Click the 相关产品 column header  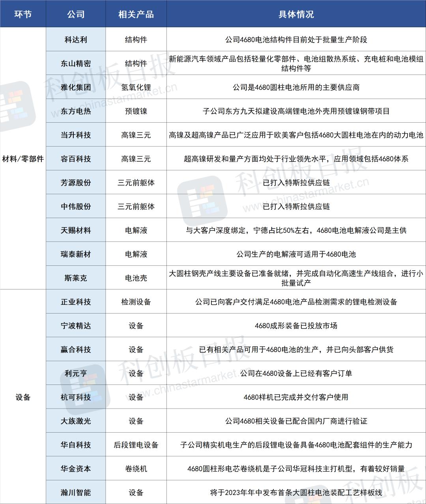pos(136,14)
